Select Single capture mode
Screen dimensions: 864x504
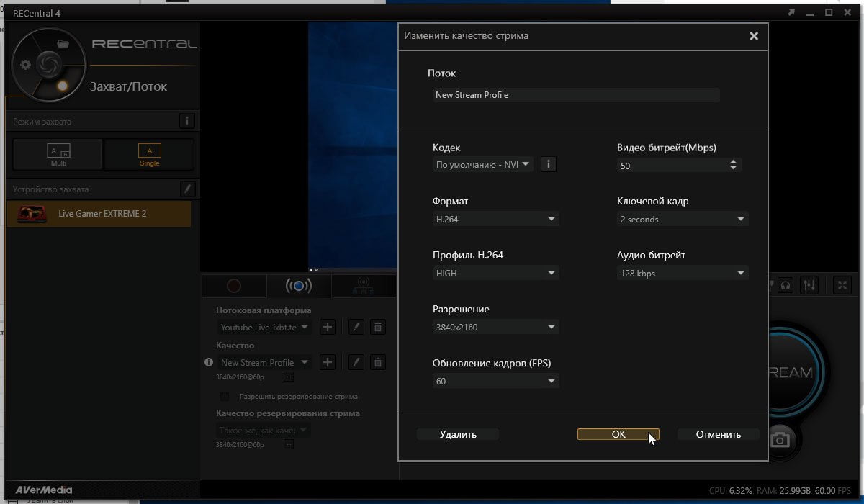coord(149,154)
